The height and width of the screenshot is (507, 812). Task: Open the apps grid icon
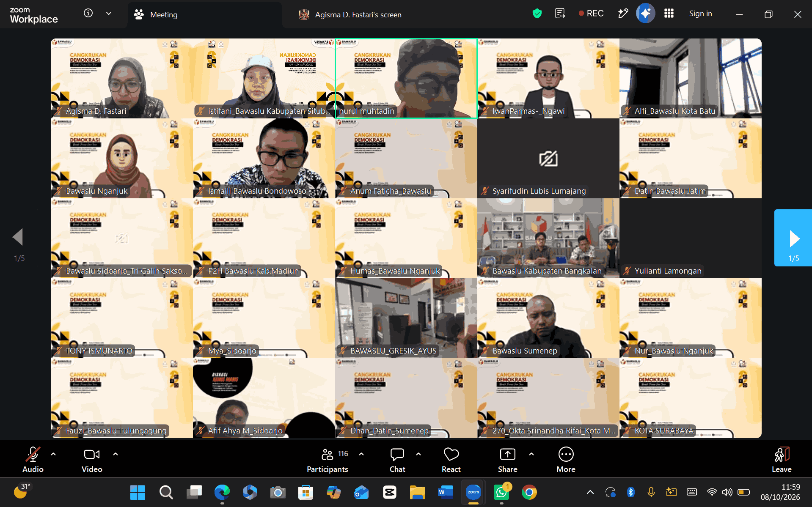(669, 14)
